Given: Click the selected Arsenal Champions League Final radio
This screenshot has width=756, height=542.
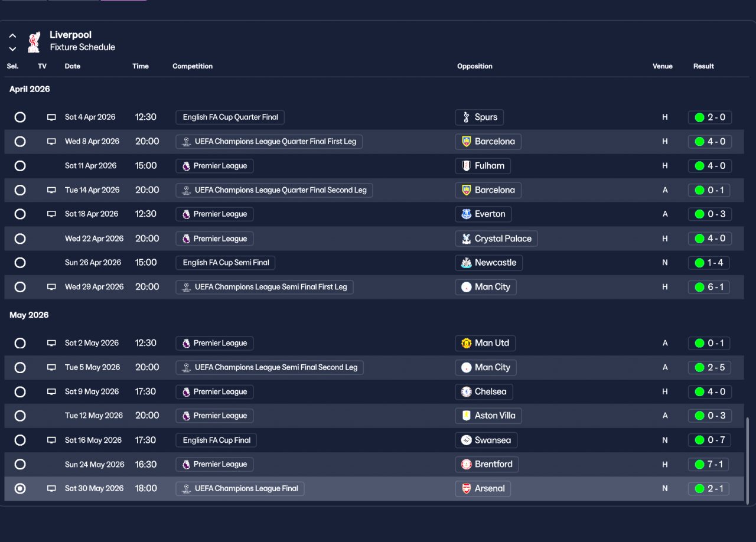Looking at the screenshot, I should 20,489.
